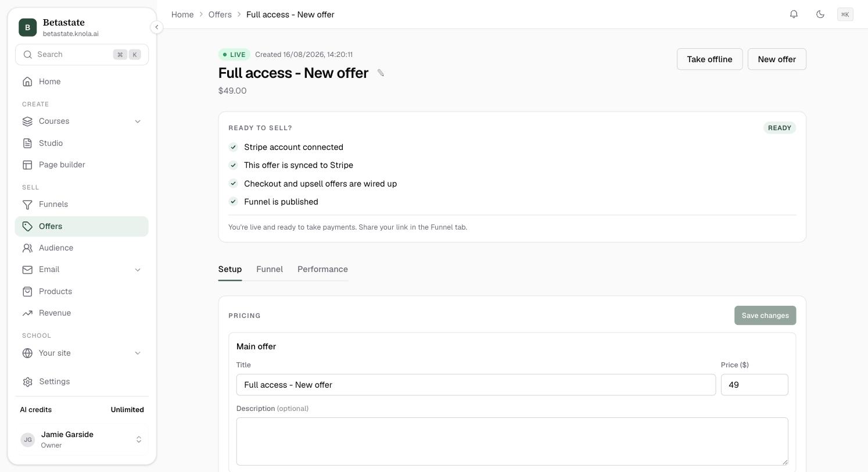Click betastate.knola.ai domain text
Screen dimensions: 868x472
[71, 34]
